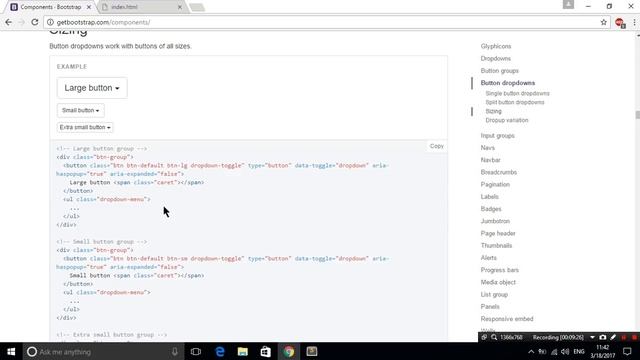Close the index.html tab
640x360 pixels.
(180, 7)
